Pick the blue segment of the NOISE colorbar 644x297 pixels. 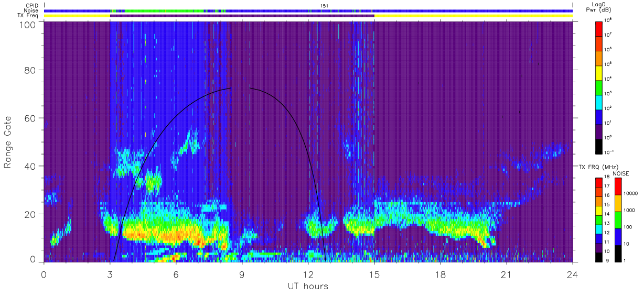coord(618,237)
